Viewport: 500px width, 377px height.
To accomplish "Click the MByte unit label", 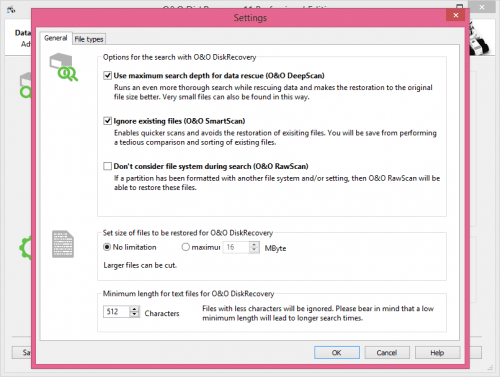I will pyautogui.click(x=275, y=248).
